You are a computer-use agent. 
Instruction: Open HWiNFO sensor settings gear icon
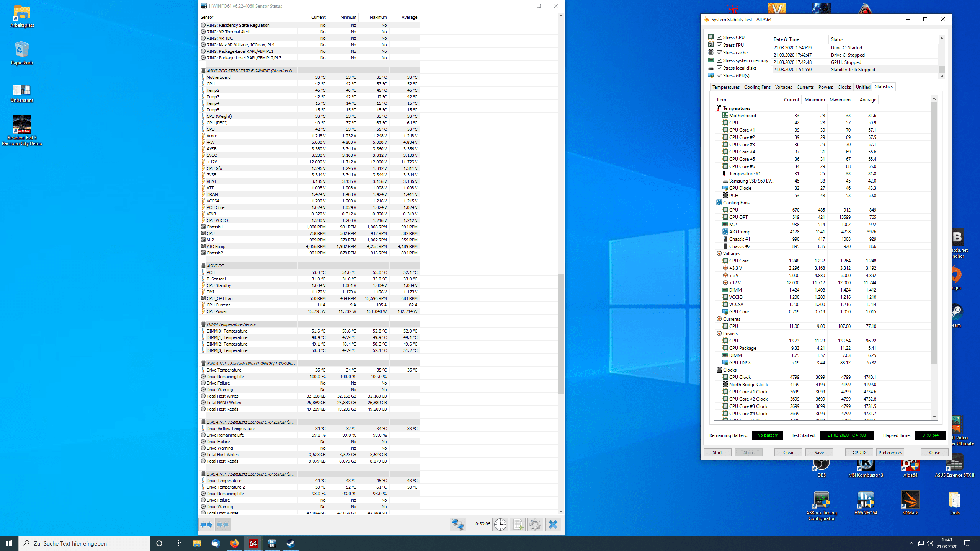coord(535,524)
